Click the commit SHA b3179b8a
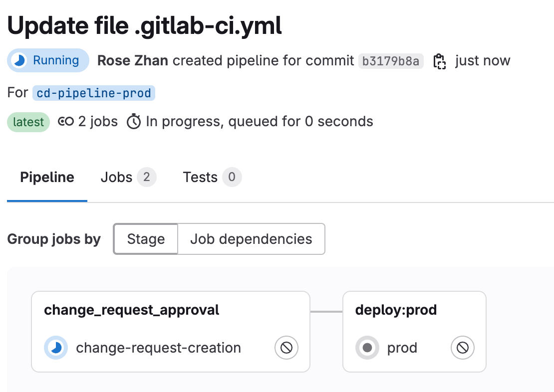 pos(391,60)
